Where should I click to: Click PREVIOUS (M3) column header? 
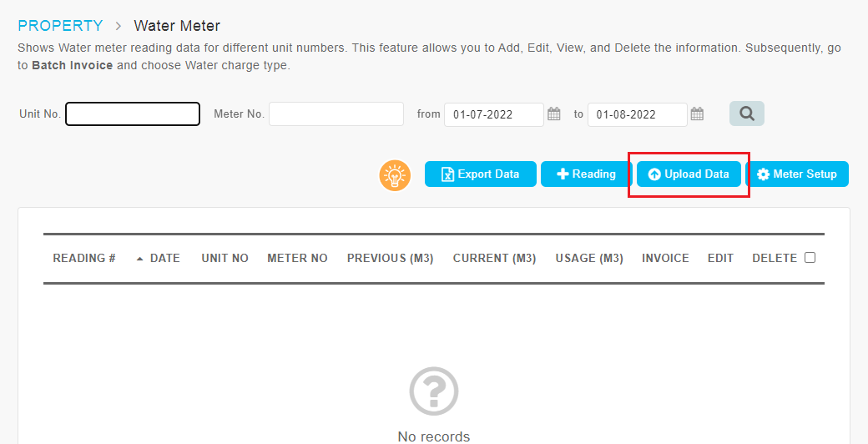point(391,258)
